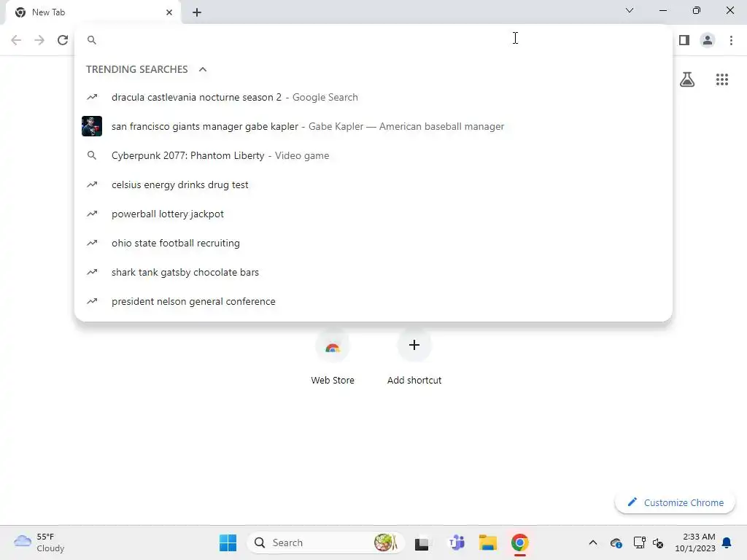Screen dimensions: 747x560
Task: Open File Explorer from taskbar
Action: pos(488,542)
